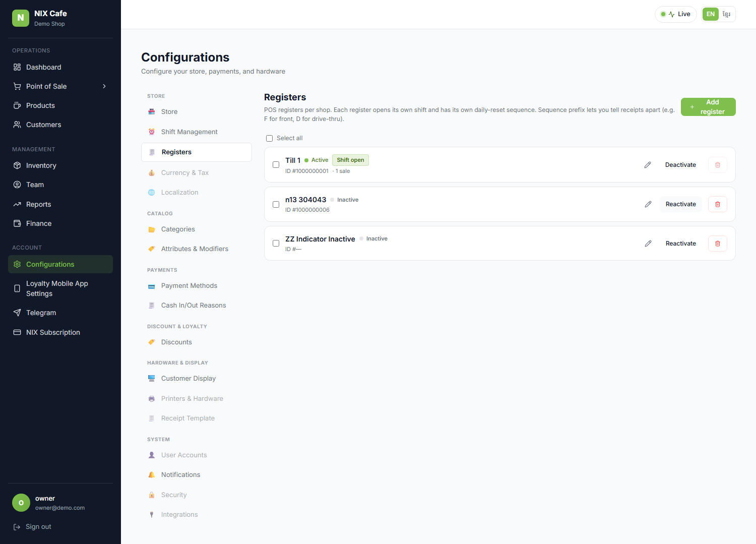Click the Store shop icon in settings nav

[152, 112]
